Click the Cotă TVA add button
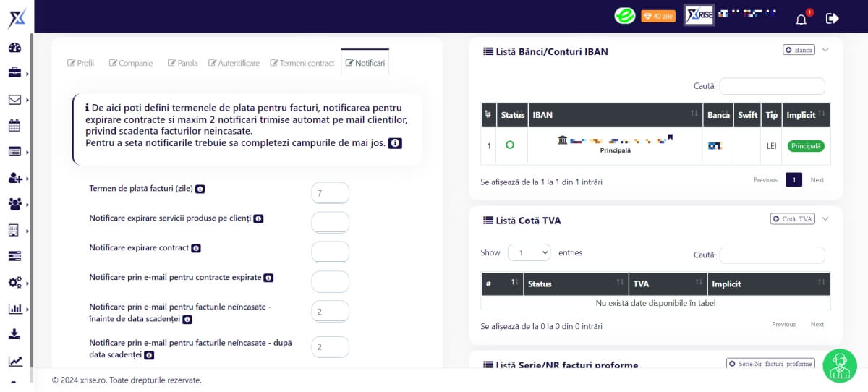The image size is (868, 392). [x=792, y=218]
